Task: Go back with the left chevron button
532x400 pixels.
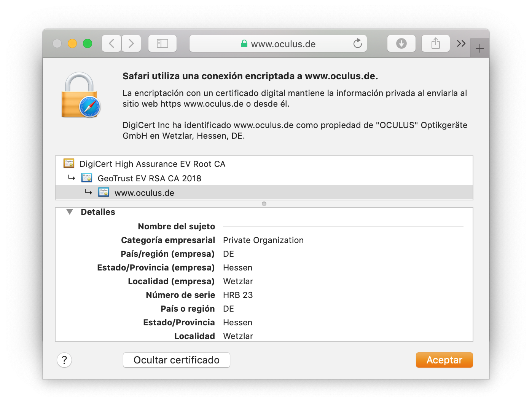Action: (111, 43)
